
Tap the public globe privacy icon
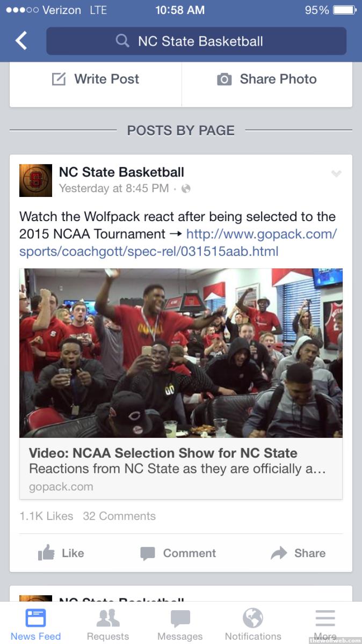(x=186, y=188)
